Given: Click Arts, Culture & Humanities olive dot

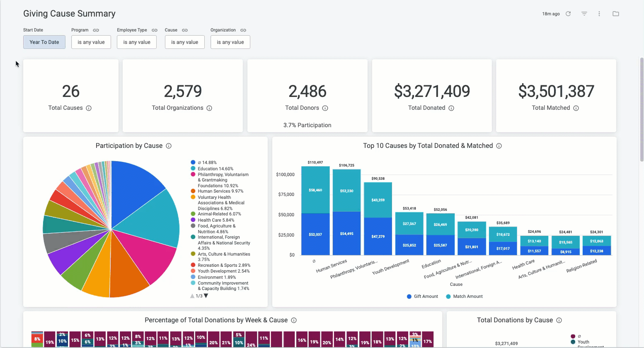Looking at the screenshot, I should click(x=193, y=254).
